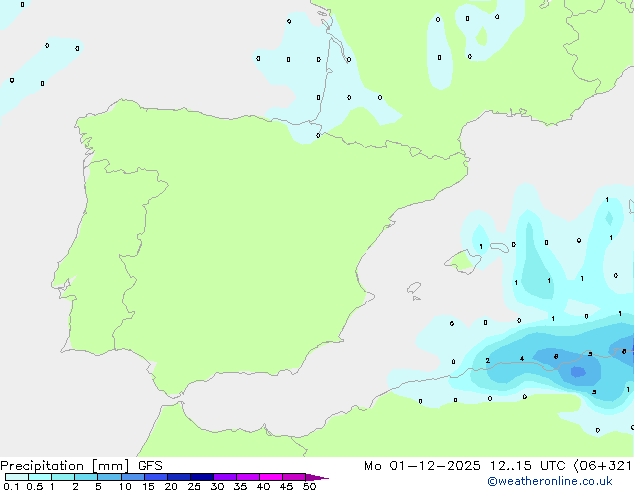This screenshot has height=490, width=634.
Task: Click the legend value '0.5'
Action: coord(35,486)
